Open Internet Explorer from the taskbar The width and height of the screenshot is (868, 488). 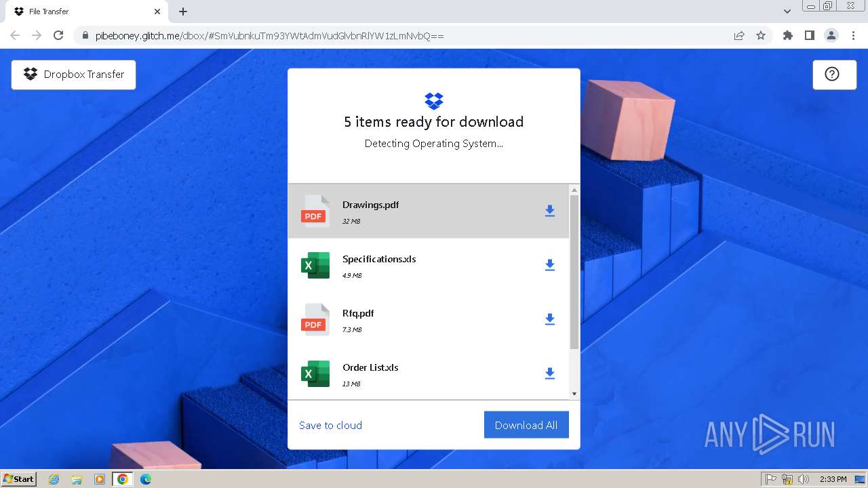click(x=54, y=479)
